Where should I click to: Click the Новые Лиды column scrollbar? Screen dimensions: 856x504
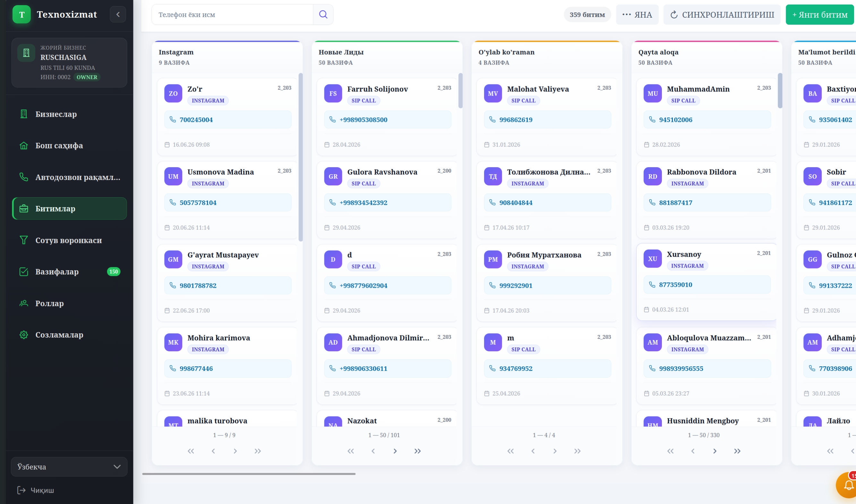pyautogui.click(x=461, y=91)
